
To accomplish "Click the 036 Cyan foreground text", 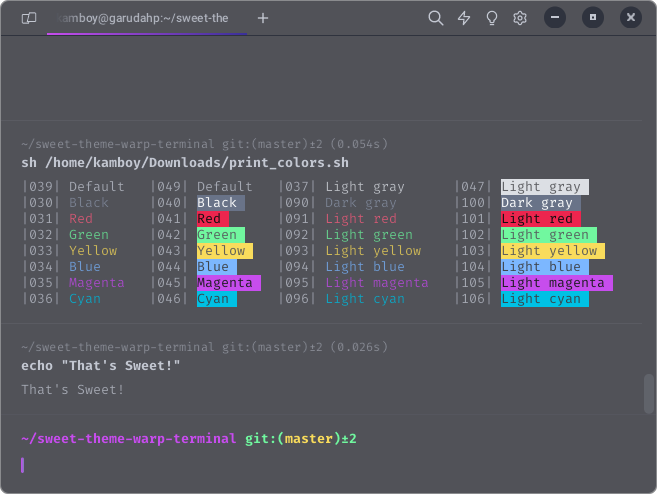I will point(85,299).
